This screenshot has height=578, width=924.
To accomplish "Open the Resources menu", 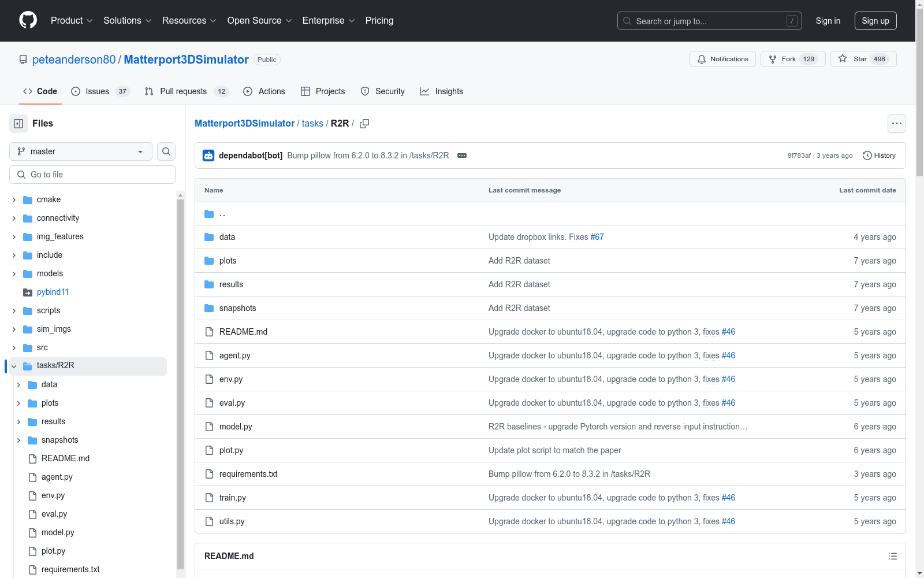I will point(189,21).
